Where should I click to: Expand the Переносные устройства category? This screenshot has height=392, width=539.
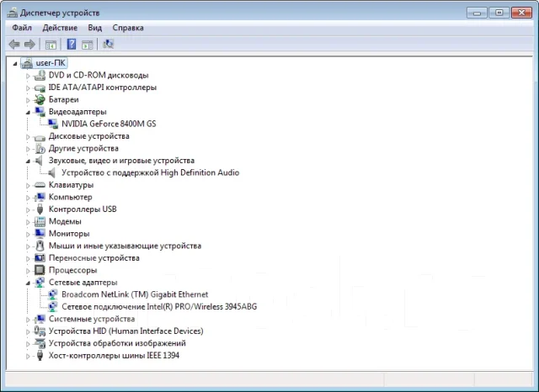coord(28,258)
